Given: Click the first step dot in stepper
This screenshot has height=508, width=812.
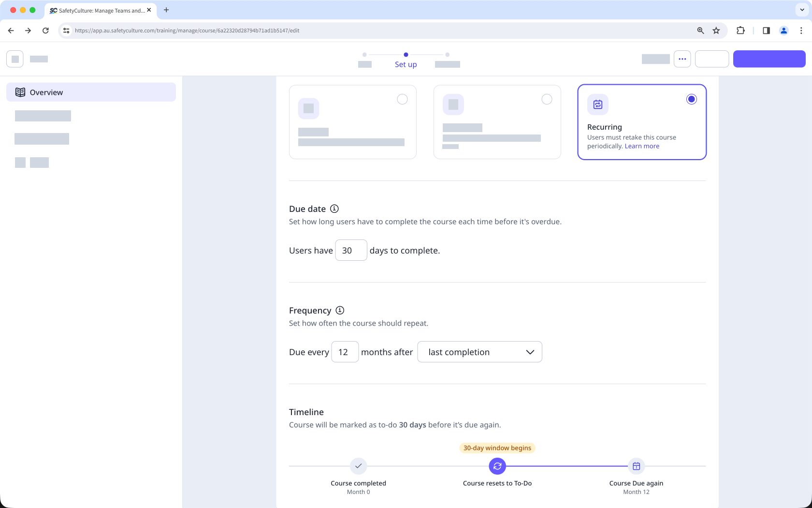Looking at the screenshot, I should point(364,55).
